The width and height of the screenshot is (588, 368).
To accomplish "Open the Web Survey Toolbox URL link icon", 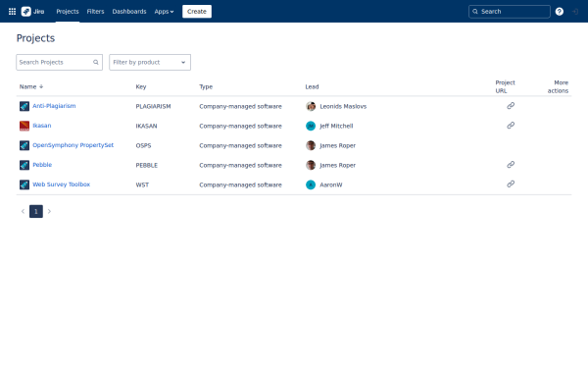I will pyautogui.click(x=511, y=184).
